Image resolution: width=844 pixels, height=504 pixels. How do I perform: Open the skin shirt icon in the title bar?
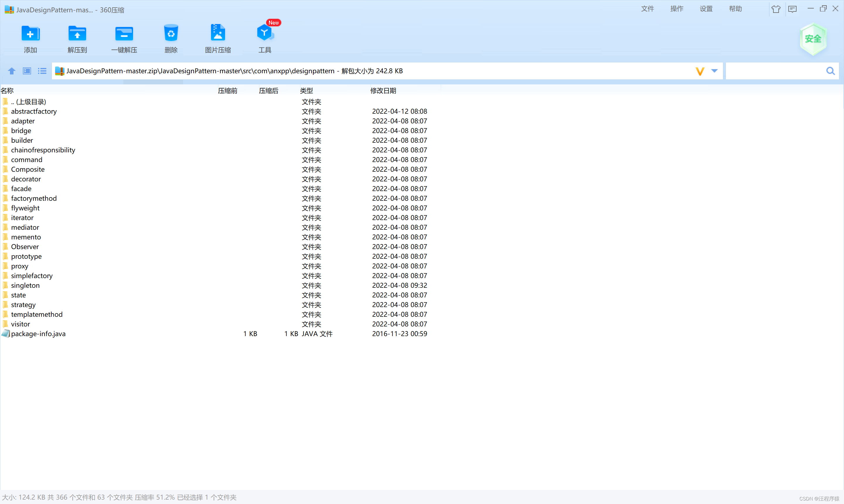click(x=776, y=9)
